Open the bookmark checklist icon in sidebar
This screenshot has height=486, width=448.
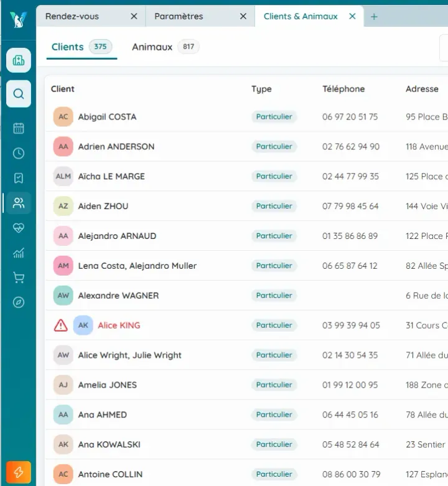19,178
